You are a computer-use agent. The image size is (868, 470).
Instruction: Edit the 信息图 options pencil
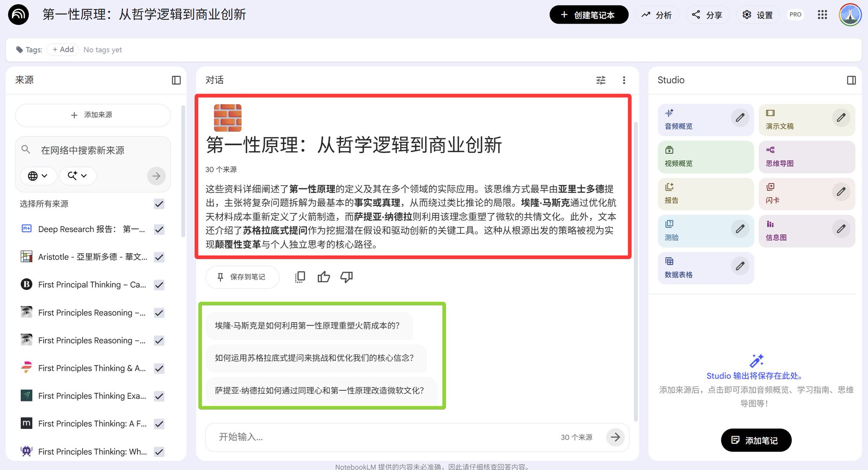click(841, 229)
